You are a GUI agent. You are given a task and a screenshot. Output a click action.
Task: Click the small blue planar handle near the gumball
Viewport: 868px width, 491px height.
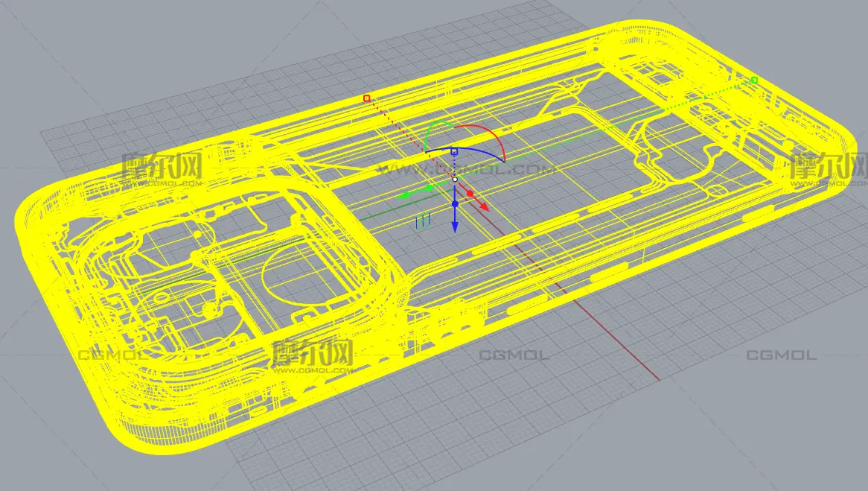point(423,222)
